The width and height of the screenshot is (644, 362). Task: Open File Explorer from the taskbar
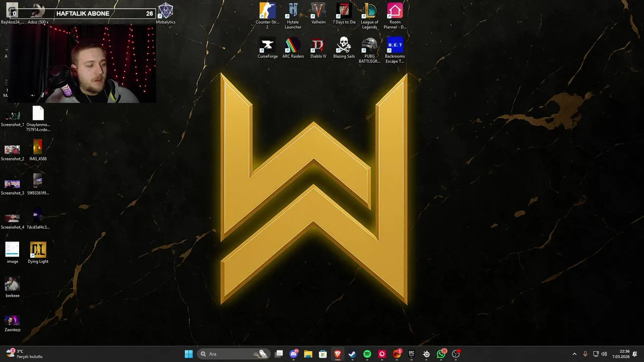pyautogui.click(x=308, y=354)
